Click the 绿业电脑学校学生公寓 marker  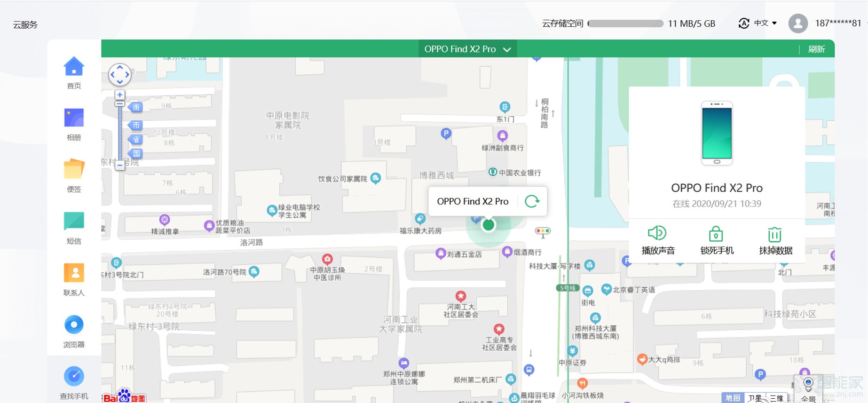click(272, 210)
